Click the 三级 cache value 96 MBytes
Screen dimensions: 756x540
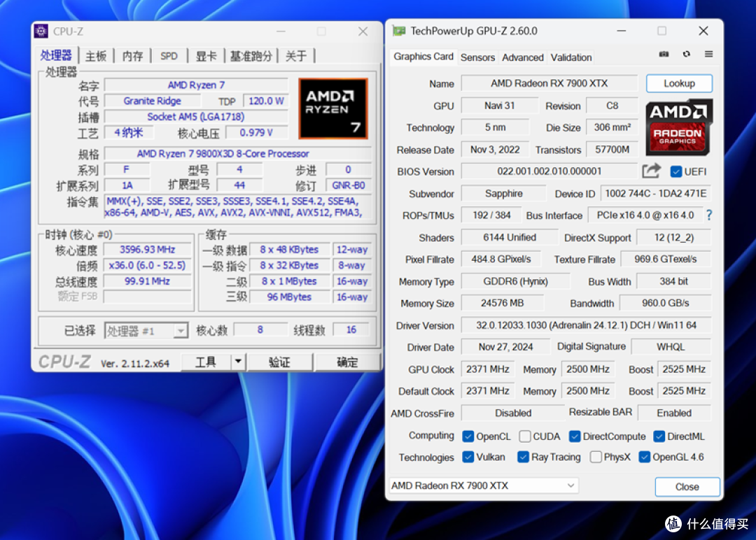pos(289,297)
